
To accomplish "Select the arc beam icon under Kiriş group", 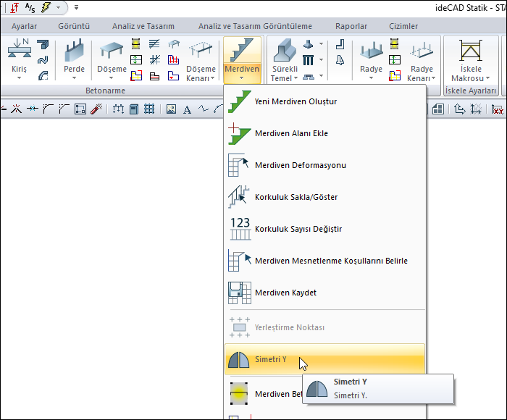I will [x=43, y=76].
